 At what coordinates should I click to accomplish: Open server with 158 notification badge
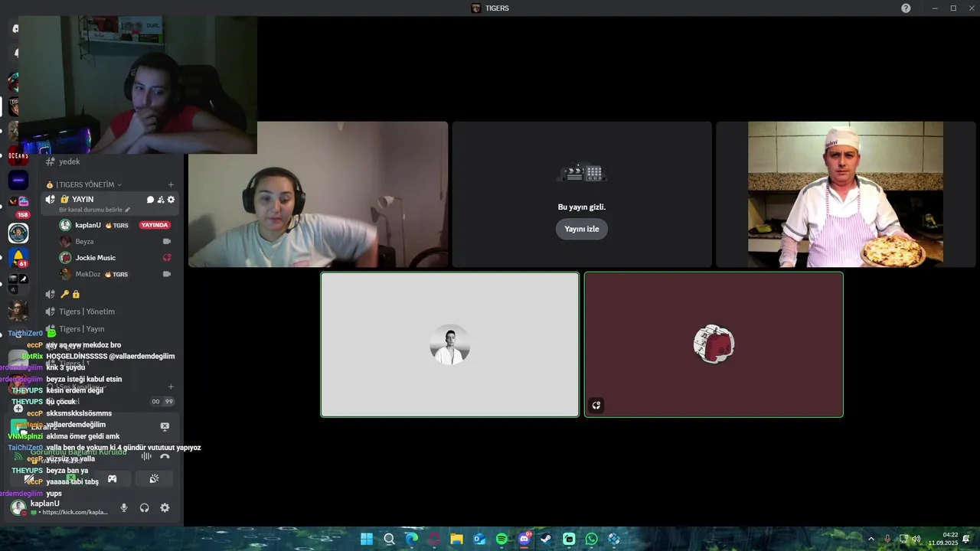point(18,206)
